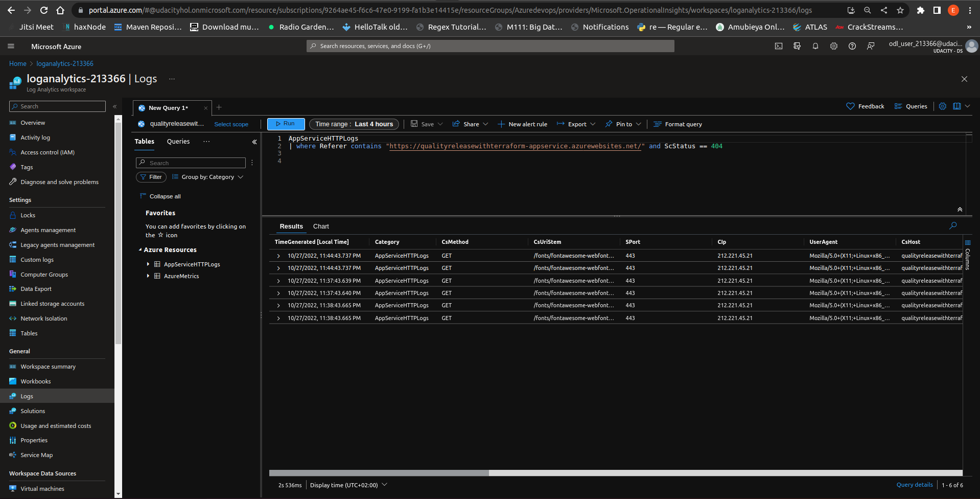Viewport: 980px width, 499px height.
Task: Click Collapse all in the Tables pane
Action: coord(160,196)
